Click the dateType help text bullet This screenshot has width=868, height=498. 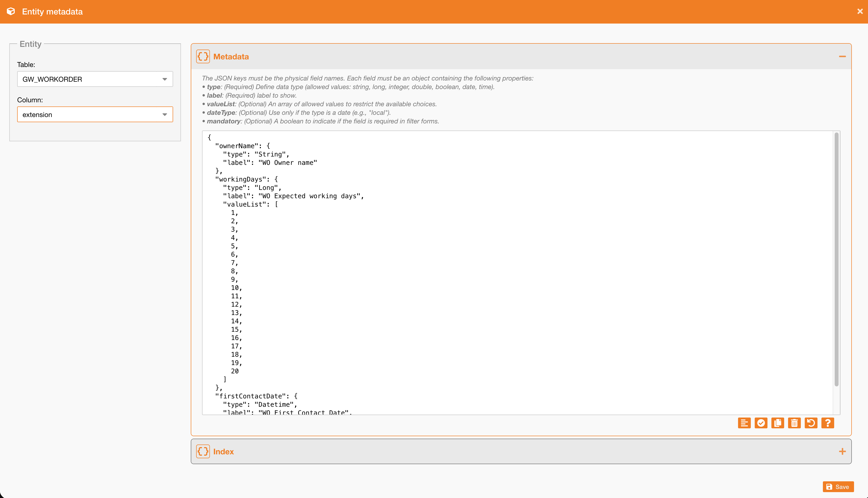click(x=296, y=113)
